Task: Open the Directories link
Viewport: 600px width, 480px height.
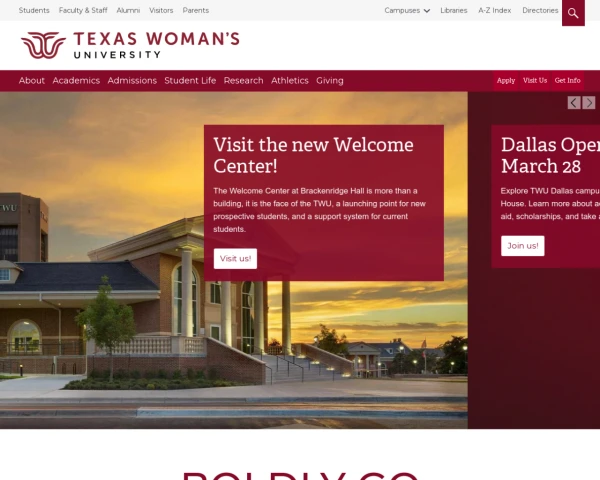Action: click(540, 10)
